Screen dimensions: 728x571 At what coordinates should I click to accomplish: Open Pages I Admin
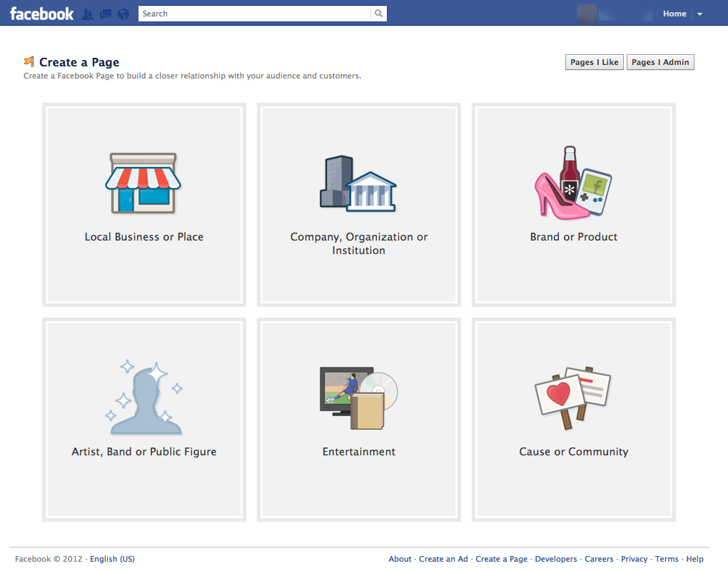tap(660, 62)
